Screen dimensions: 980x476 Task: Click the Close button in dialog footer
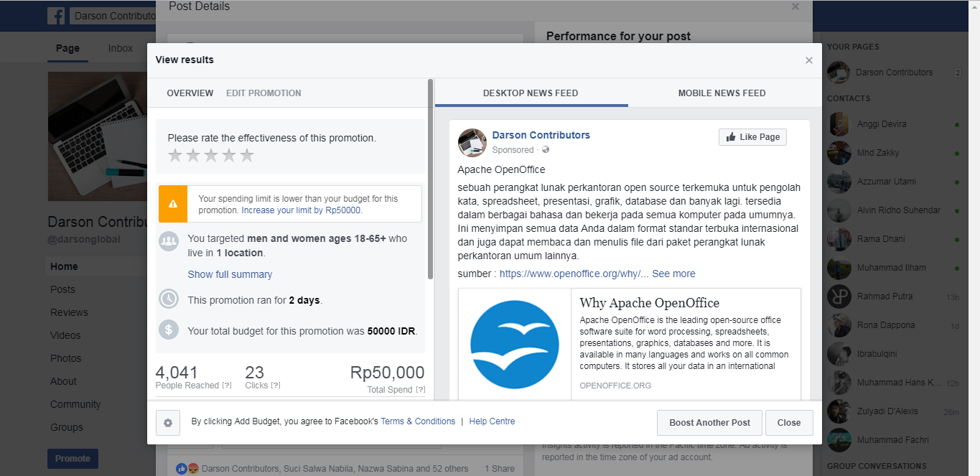(x=789, y=423)
